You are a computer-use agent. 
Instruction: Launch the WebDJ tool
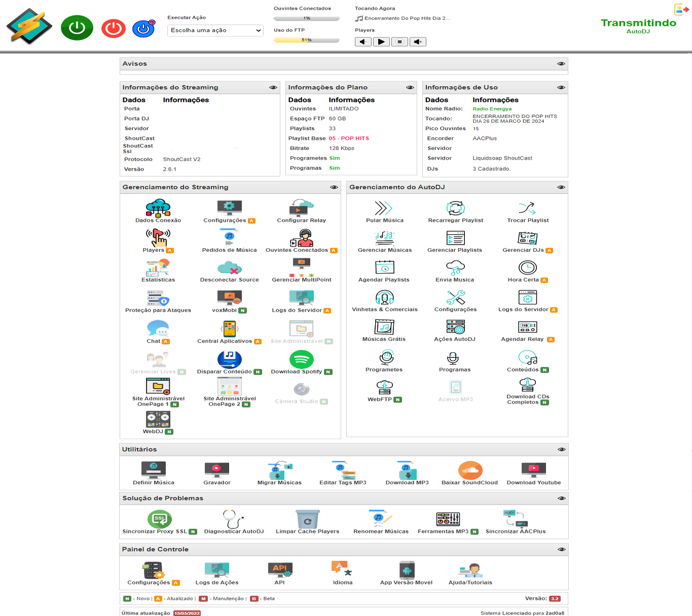click(x=158, y=419)
